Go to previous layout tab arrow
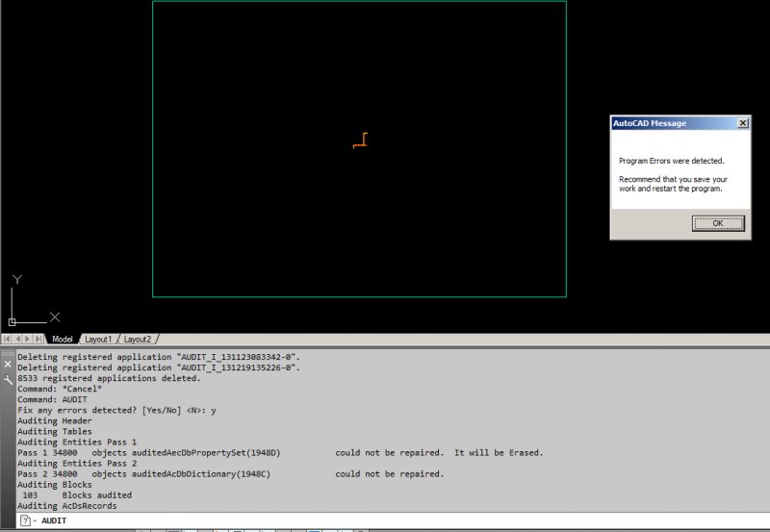The image size is (770, 532). pyautogui.click(x=17, y=339)
